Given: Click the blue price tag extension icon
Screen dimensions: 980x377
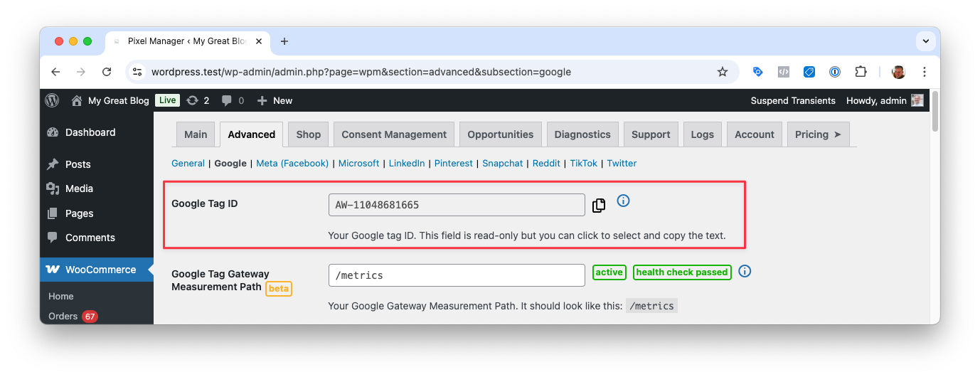Looking at the screenshot, I should (x=809, y=72).
